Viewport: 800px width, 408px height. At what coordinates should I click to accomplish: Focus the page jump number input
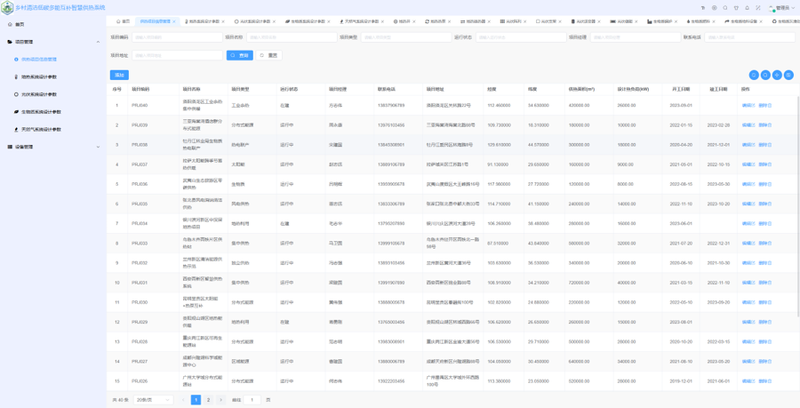click(252, 400)
